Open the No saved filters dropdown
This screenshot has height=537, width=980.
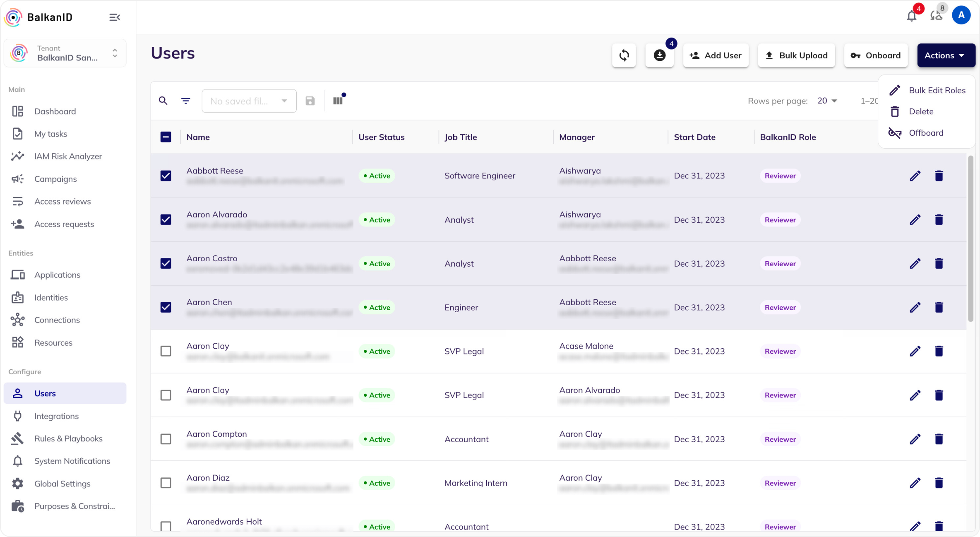click(249, 101)
